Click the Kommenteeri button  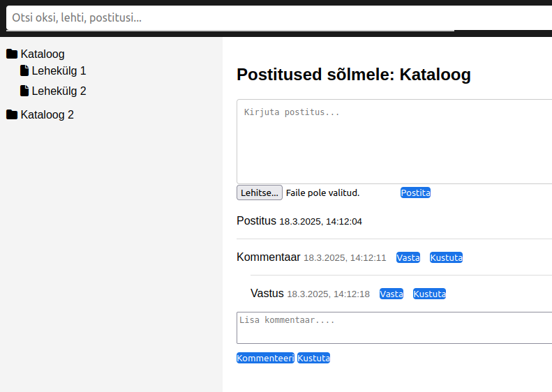point(265,358)
